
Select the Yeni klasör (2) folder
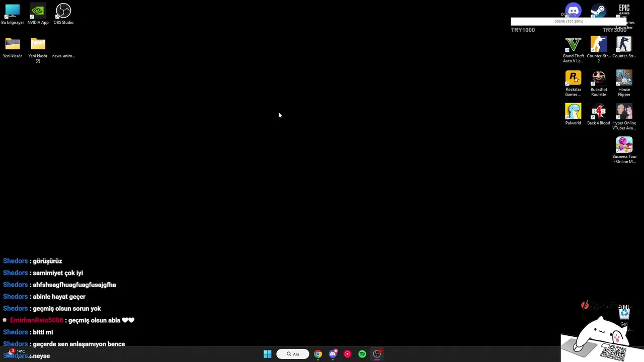(x=38, y=50)
